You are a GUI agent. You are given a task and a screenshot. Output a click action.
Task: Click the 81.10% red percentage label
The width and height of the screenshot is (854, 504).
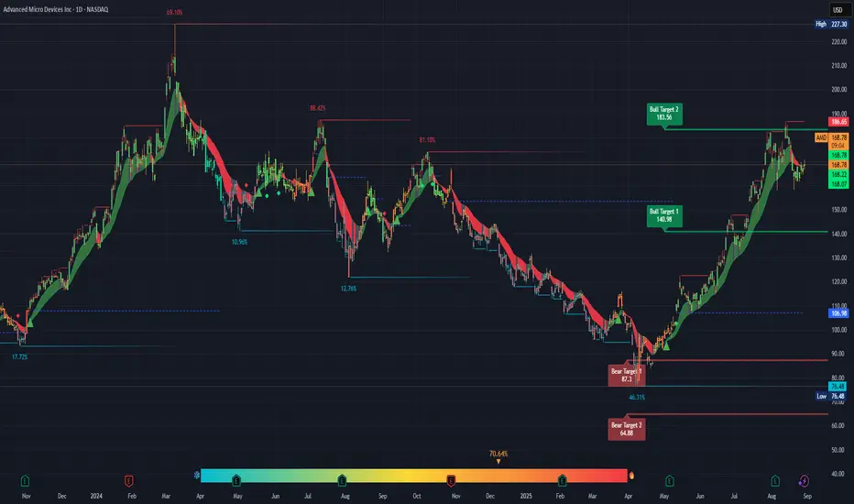click(427, 140)
